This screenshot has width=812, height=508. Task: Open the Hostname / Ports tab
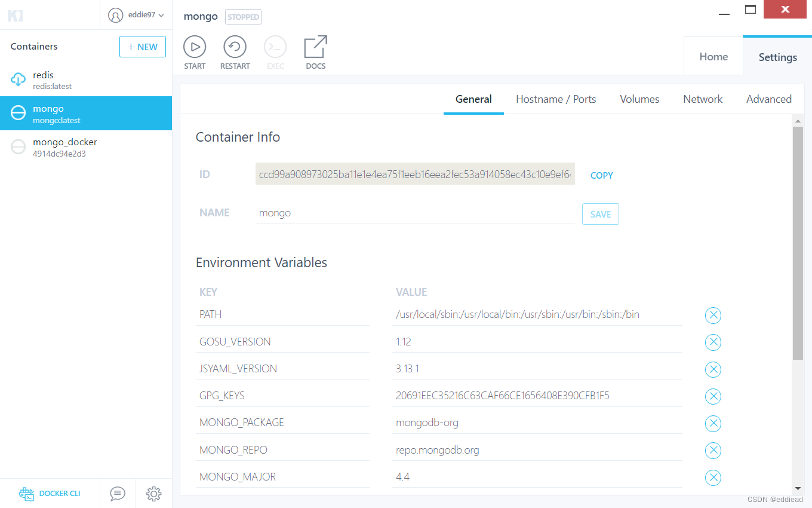point(556,99)
